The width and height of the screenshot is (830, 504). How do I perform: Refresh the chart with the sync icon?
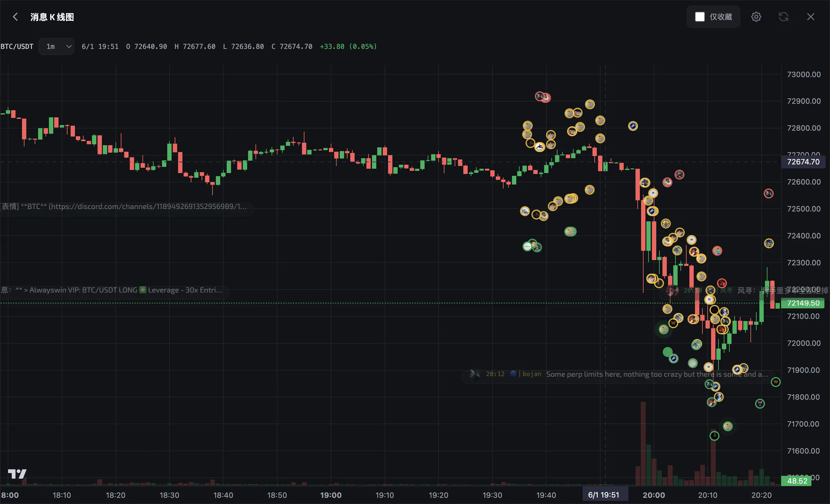tap(783, 17)
